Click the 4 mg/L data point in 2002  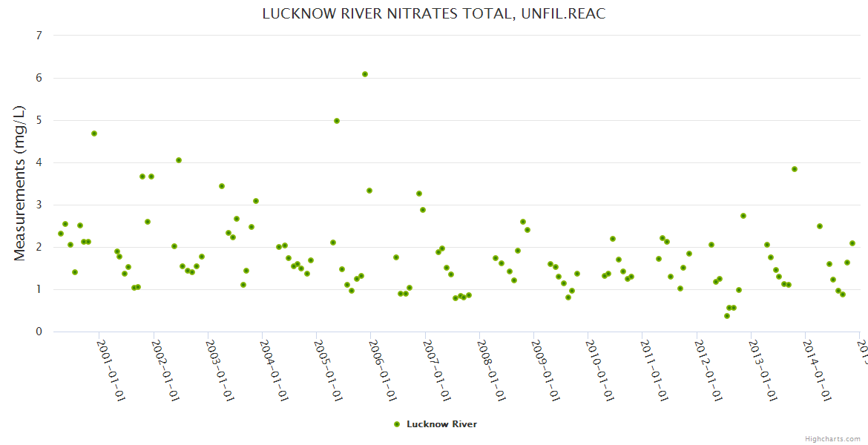(179, 160)
